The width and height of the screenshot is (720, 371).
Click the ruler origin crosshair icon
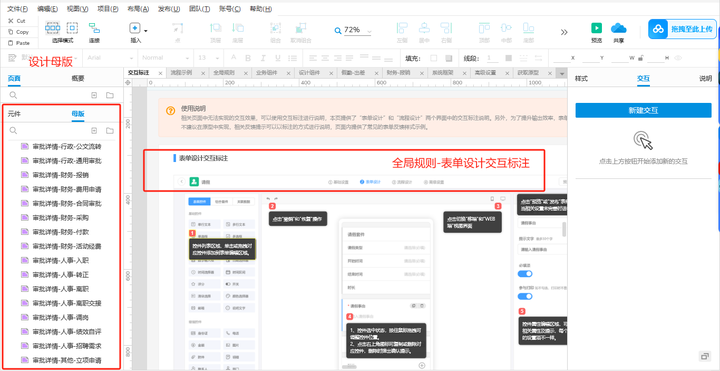[x=128, y=83]
